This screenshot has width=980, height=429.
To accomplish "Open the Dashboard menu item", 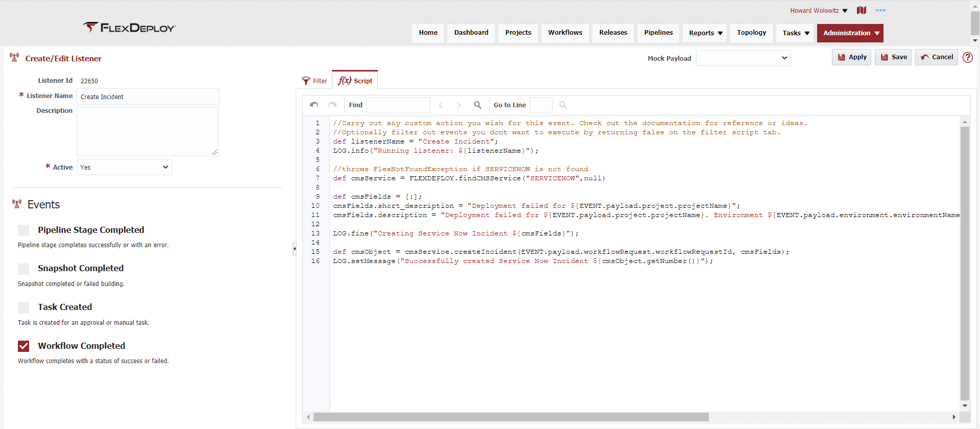I will [x=471, y=33].
